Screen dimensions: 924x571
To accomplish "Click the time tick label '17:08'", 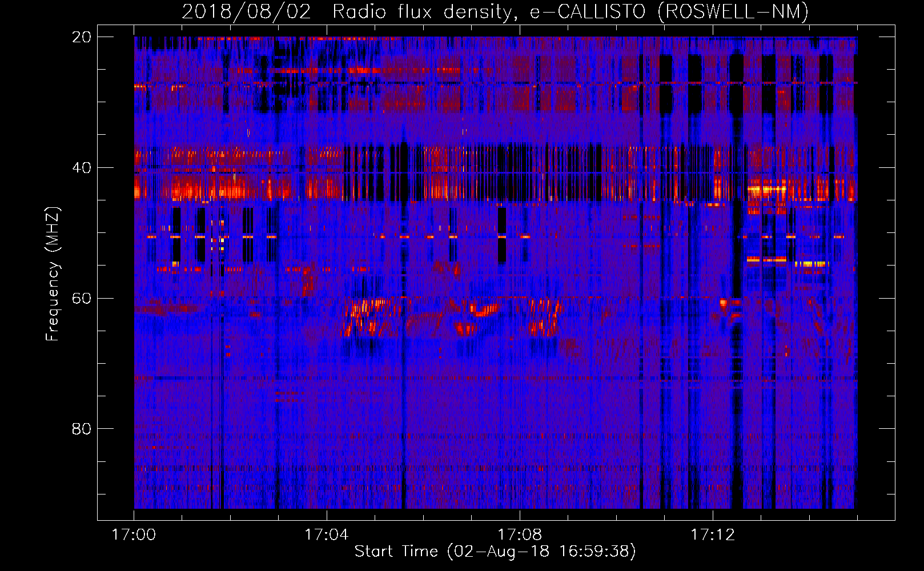I will pyautogui.click(x=520, y=535).
